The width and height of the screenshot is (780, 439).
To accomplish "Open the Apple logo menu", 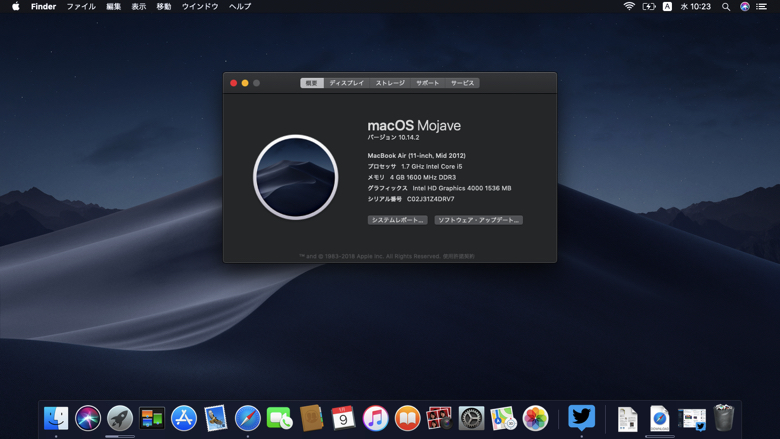I will point(16,6).
